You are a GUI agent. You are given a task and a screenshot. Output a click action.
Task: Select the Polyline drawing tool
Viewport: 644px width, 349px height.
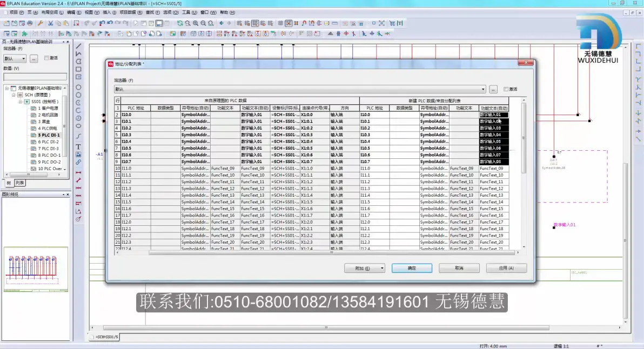(x=78, y=54)
